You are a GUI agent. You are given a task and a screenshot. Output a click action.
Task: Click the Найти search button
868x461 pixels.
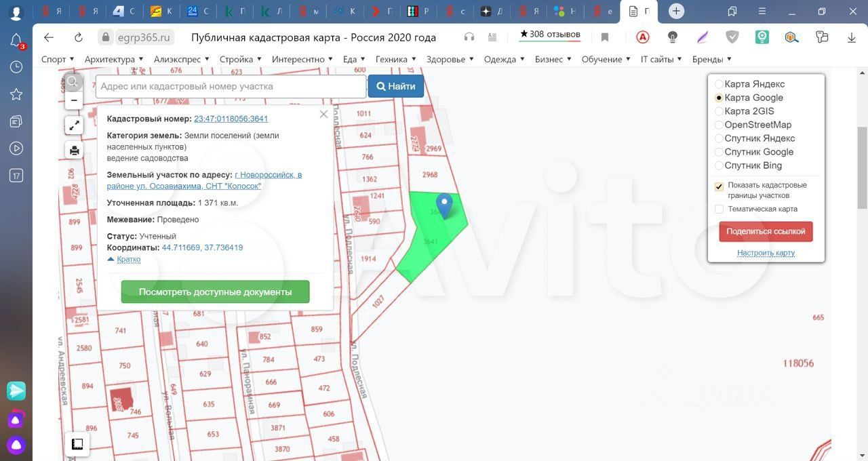(396, 86)
